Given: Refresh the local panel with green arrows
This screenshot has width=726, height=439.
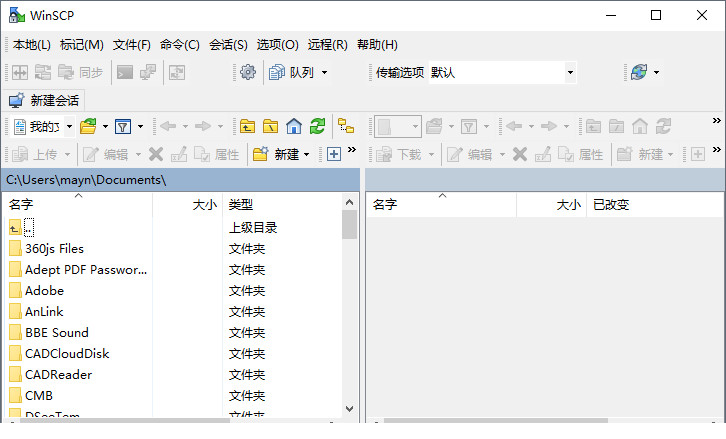Looking at the screenshot, I should click(x=318, y=126).
